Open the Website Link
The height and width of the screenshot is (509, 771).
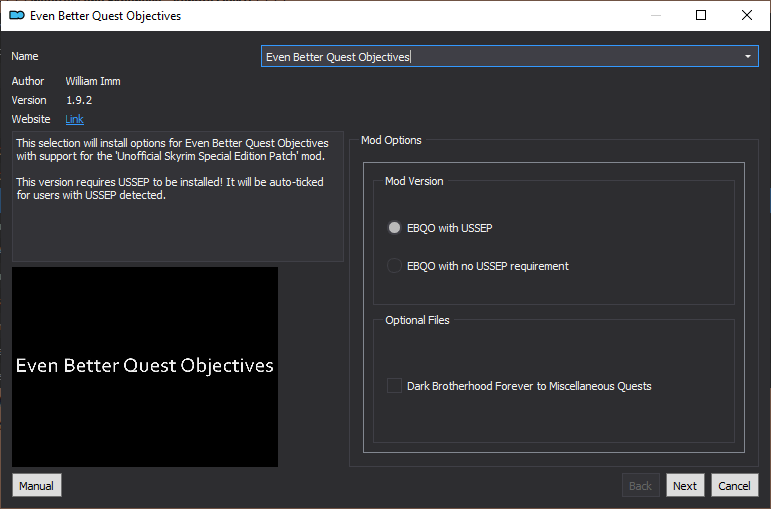point(74,119)
